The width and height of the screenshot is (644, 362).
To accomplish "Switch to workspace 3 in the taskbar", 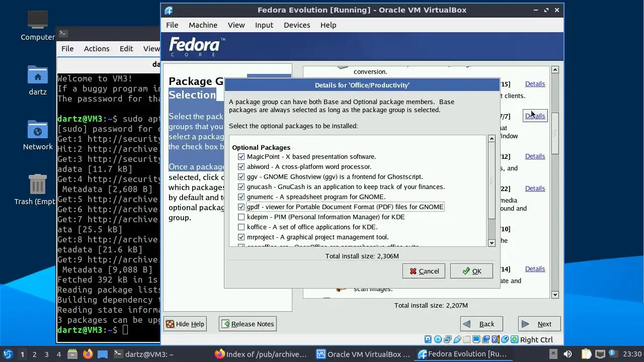I will [46, 354].
